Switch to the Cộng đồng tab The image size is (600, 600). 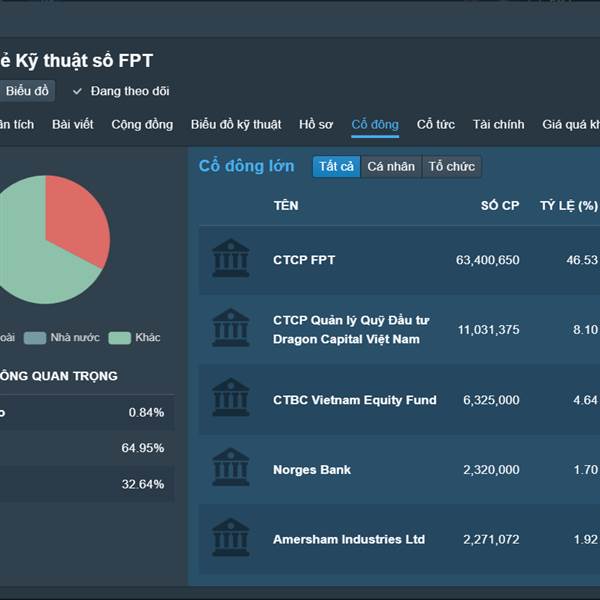click(142, 124)
